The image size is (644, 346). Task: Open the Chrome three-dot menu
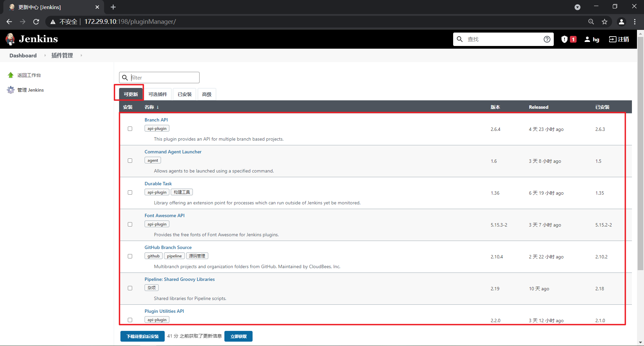[x=635, y=21]
